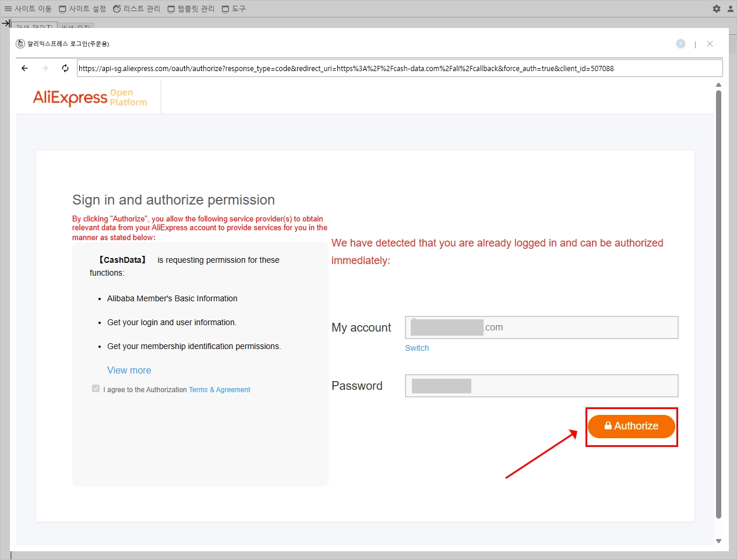
Task: Reload the page with the refresh icon
Action: (x=65, y=68)
